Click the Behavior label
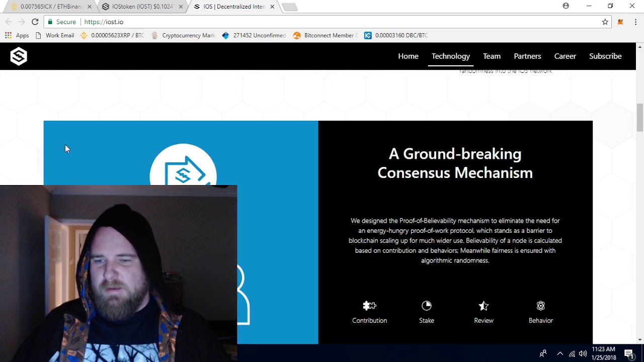Image resolution: width=644 pixels, height=362 pixels. tap(541, 320)
